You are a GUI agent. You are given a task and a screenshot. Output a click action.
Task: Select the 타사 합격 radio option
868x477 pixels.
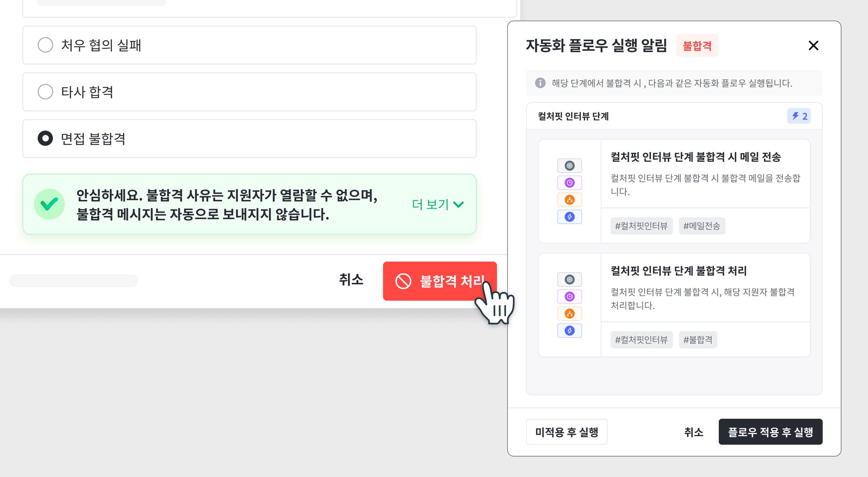point(45,92)
